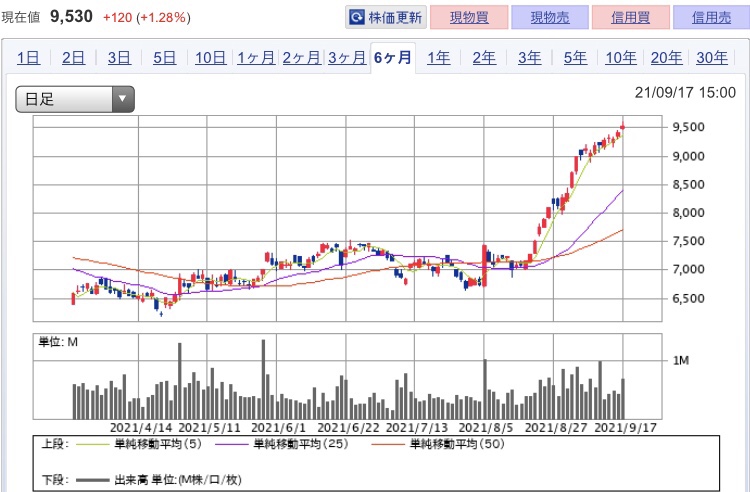The height and width of the screenshot is (492, 750).
Task: Switch to the 1年 period tab
Action: [438, 58]
